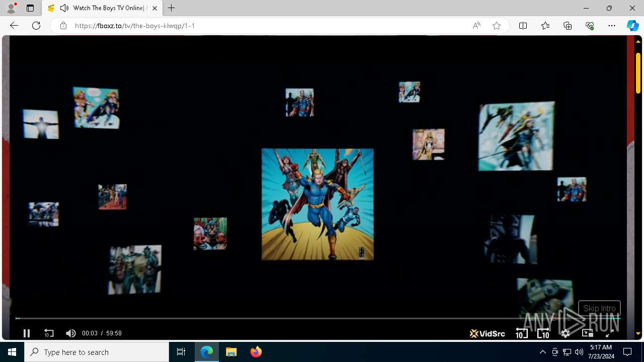Rewind 10 seconds via the bracket arrow icon
This screenshot has height=362, width=644.
(521, 333)
